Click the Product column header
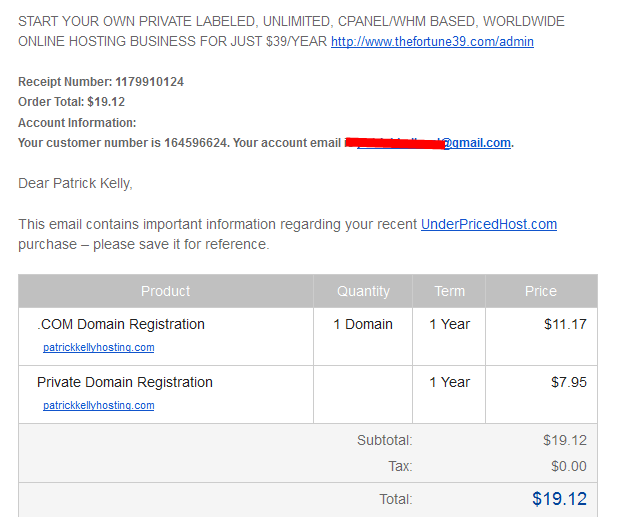Viewport: 617px width, 517px height. 166,291
